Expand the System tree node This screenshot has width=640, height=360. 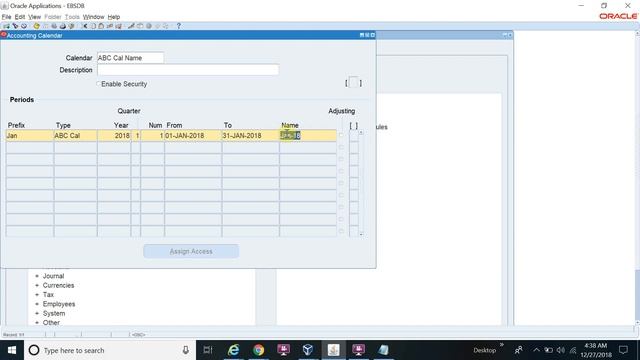(37, 313)
